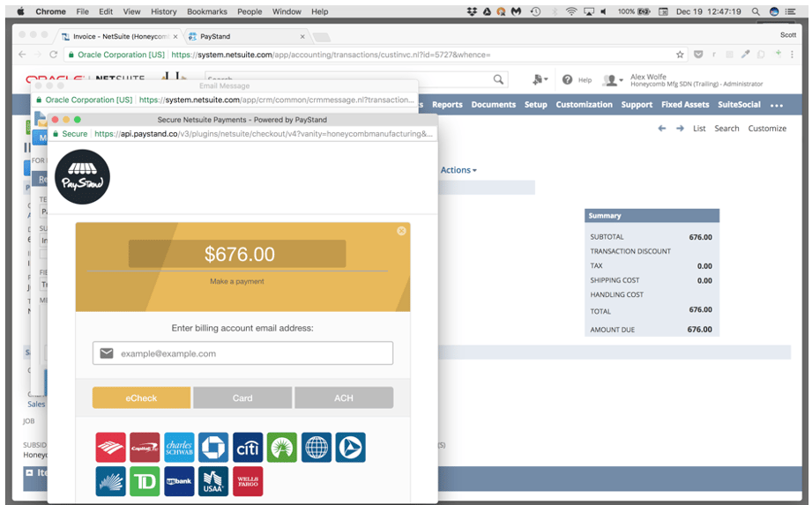The height and width of the screenshot is (505, 812).
Task: Open NetSuite Help question mark icon
Action: point(568,79)
